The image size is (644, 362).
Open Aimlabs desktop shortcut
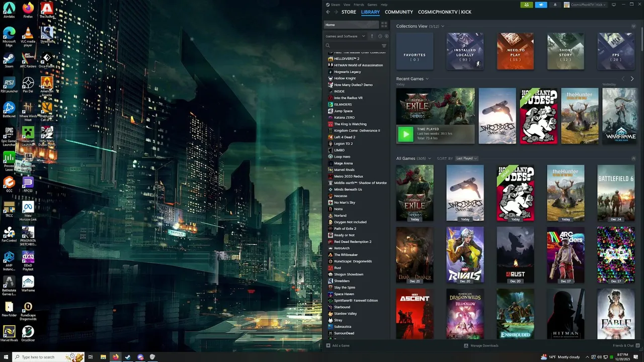tap(9, 10)
